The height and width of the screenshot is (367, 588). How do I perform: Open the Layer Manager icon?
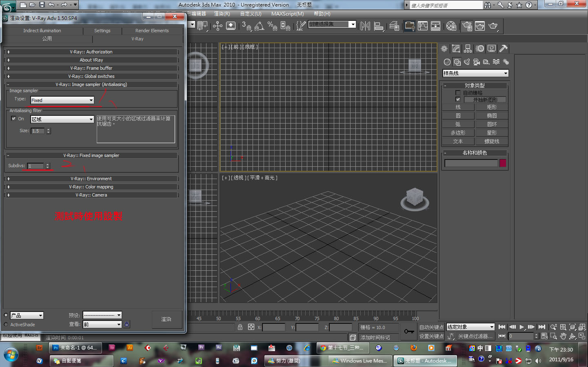394,26
